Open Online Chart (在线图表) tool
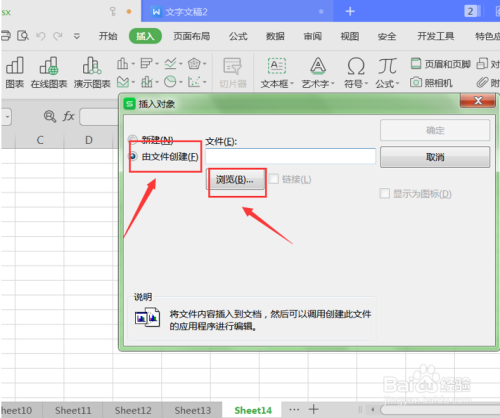Screen dimensions: 500x418 (x=49, y=72)
